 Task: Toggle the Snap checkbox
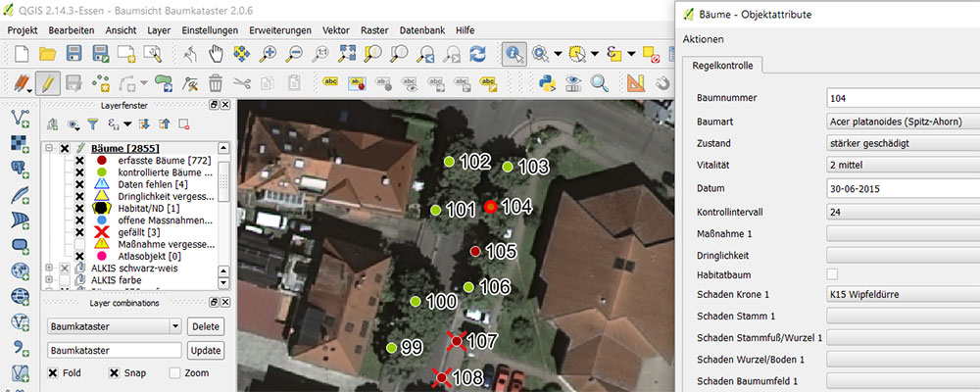[114, 373]
